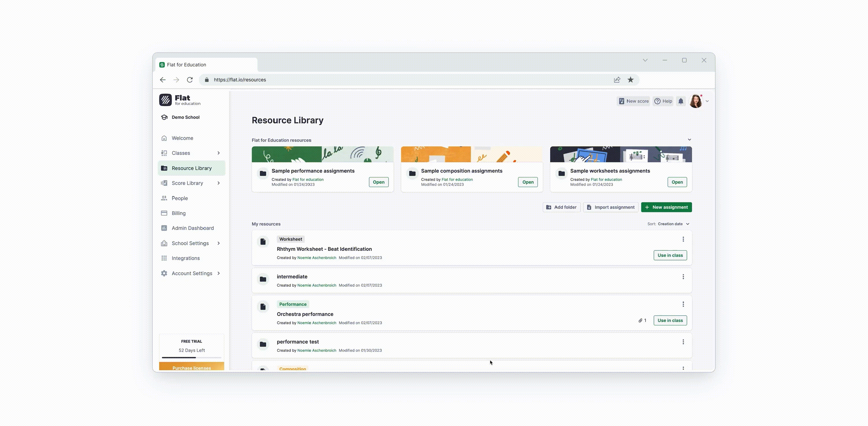
Task: Open three-dot menu for intermediate folder
Action: [x=683, y=277]
